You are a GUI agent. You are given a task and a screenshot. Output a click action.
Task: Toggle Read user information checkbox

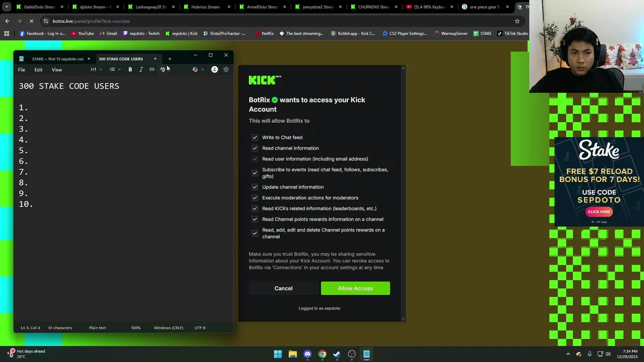[x=255, y=159]
